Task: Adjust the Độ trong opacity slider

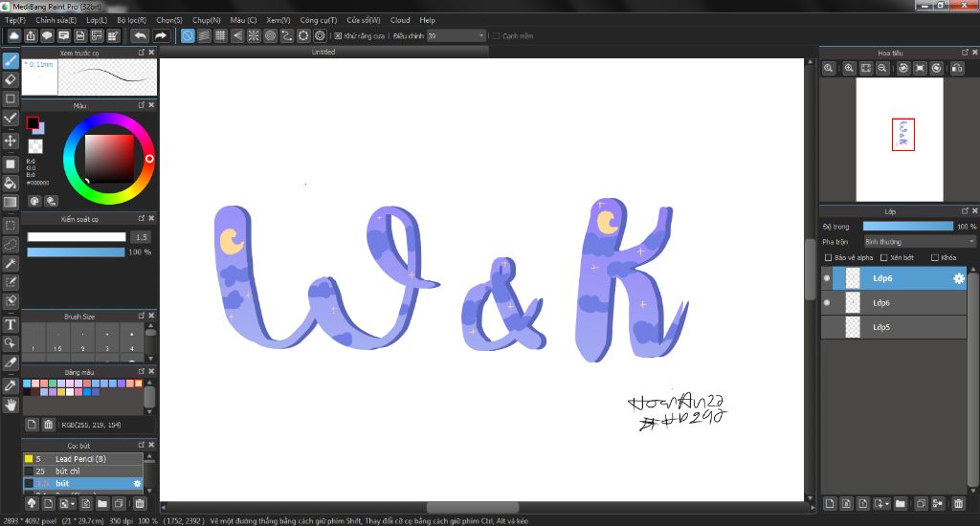Action: pos(908,226)
